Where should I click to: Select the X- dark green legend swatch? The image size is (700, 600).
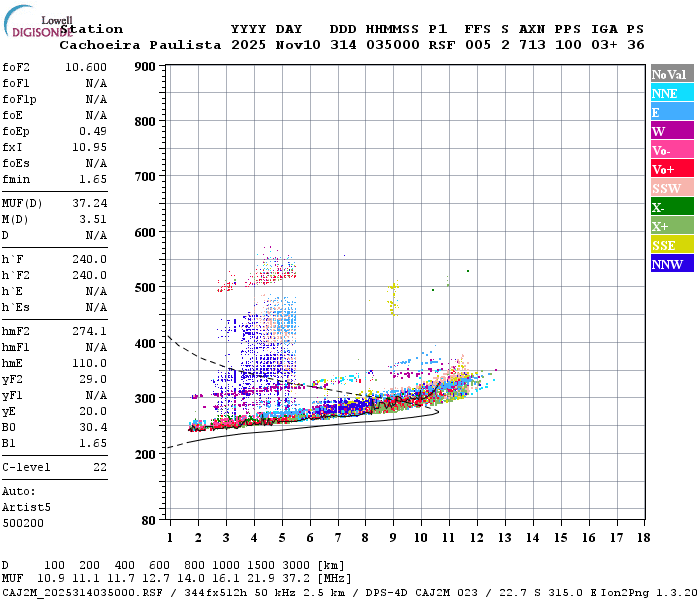coord(672,207)
